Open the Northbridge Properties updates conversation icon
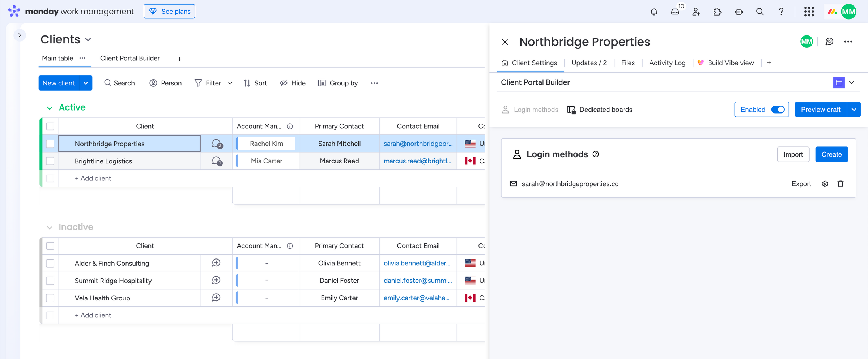This screenshot has height=359, width=868. pyautogui.click(x=217, y=144)
